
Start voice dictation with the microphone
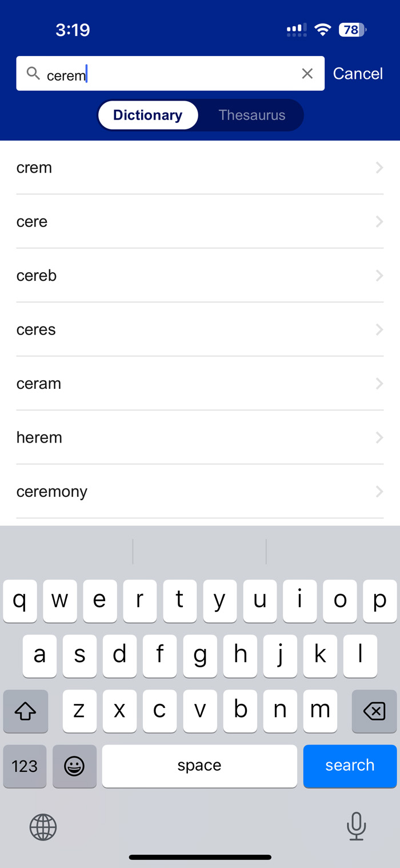coord(357,827)
